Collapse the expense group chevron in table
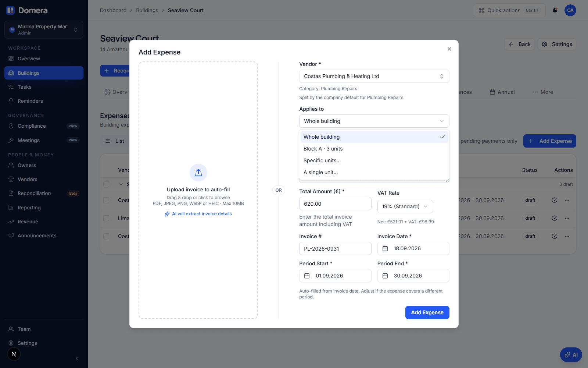 (x=121, y=184)
